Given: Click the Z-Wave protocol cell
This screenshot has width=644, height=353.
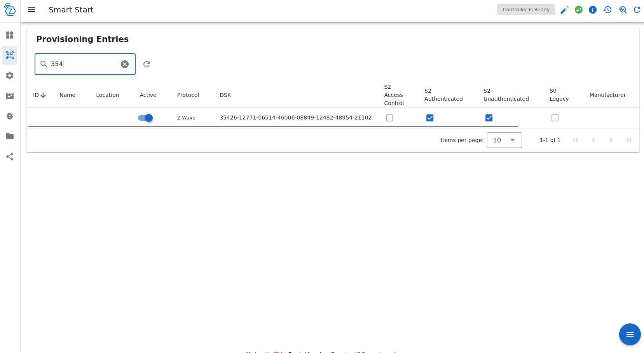Looking at the screenshot, I should [x=186, y=118].
